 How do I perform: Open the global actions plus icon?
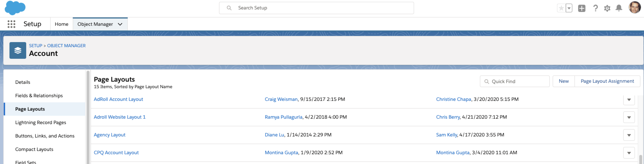point(582,8)
